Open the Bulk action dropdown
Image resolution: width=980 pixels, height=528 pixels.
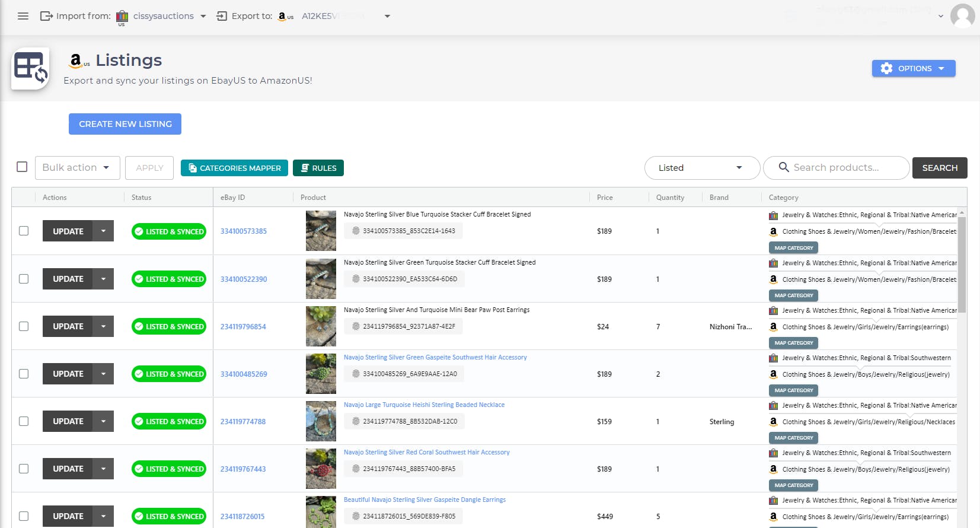77,168
